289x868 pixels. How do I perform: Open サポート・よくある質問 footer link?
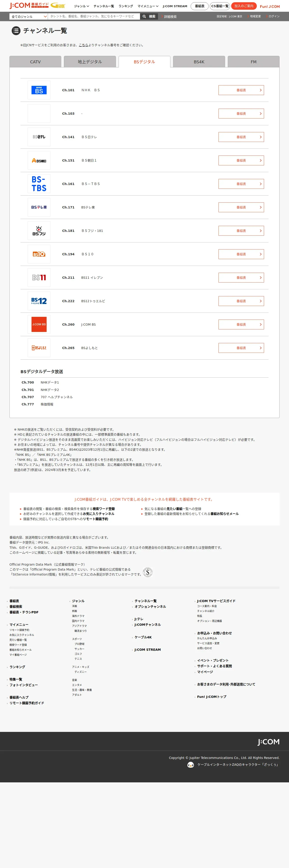tap(214, 666)
